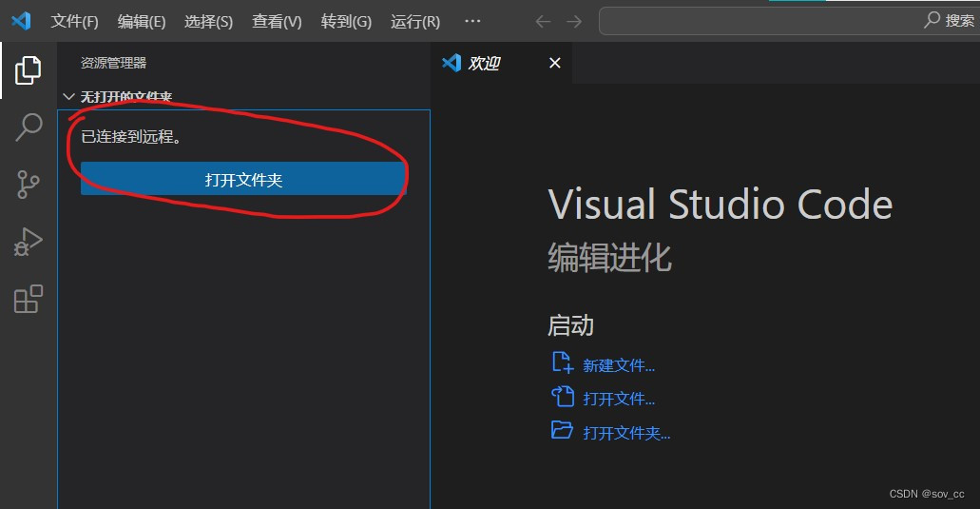Open the Explorer view in activity bar
Viewport: 980px width, 509px height.
coord(29,70)
